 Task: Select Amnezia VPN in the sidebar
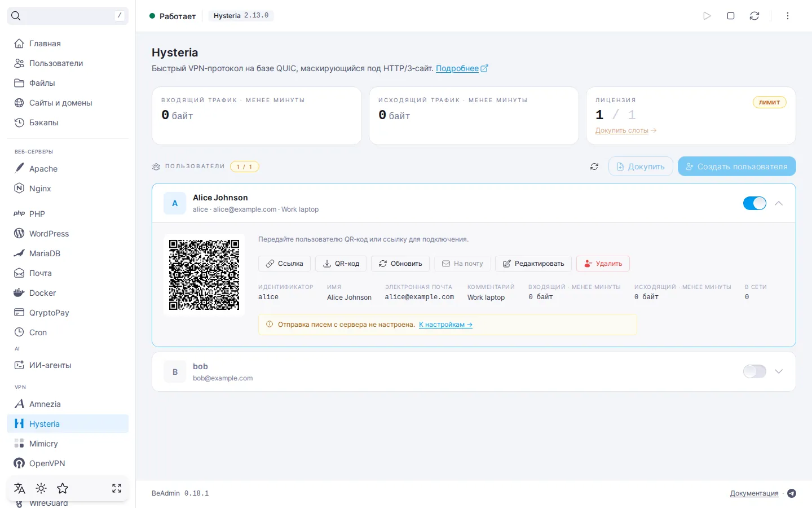coord(68,404)
